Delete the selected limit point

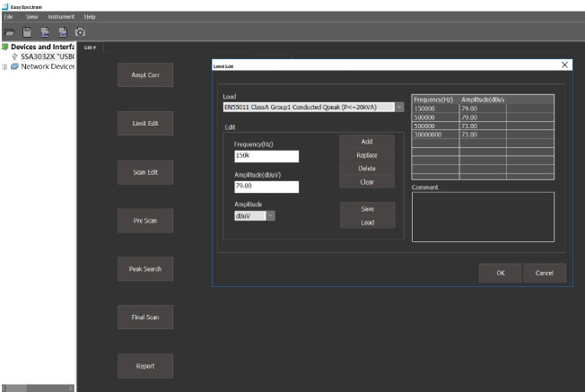[x=367, y=169]
